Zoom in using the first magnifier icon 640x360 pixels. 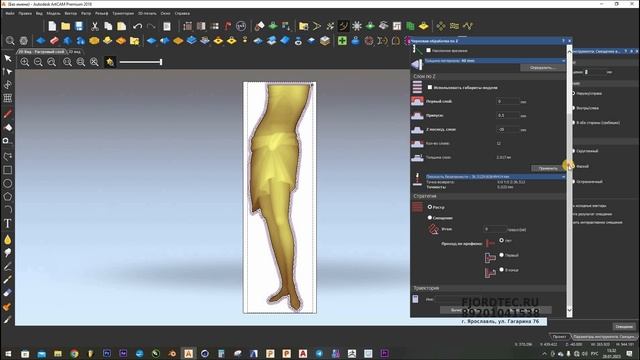[x=25, y=62]
